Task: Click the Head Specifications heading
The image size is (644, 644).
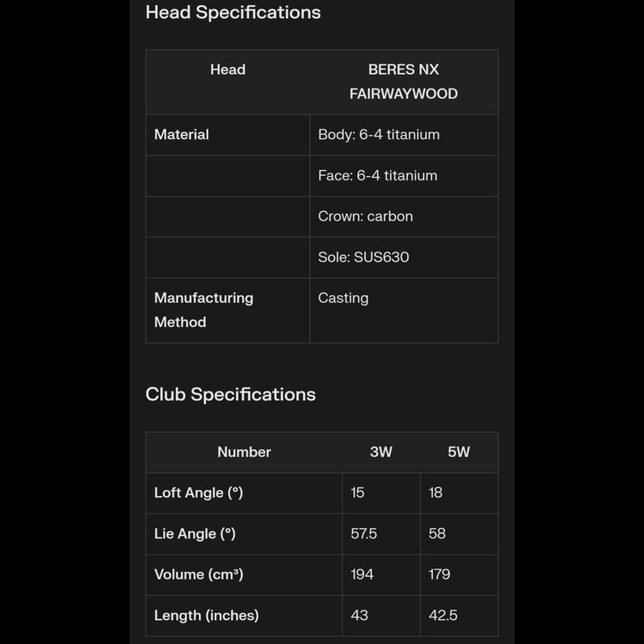Action: 233,13
